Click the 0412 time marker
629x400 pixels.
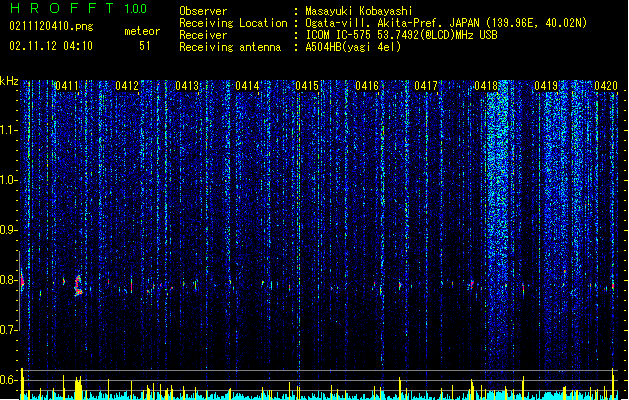tap(127, 86)
